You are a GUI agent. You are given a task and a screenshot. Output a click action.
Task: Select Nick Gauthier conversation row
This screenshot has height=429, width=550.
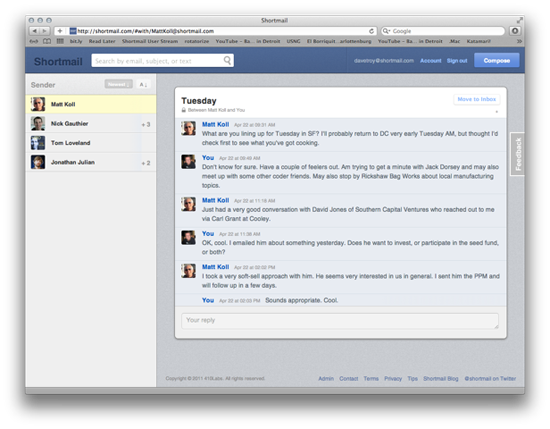point(91,123)
